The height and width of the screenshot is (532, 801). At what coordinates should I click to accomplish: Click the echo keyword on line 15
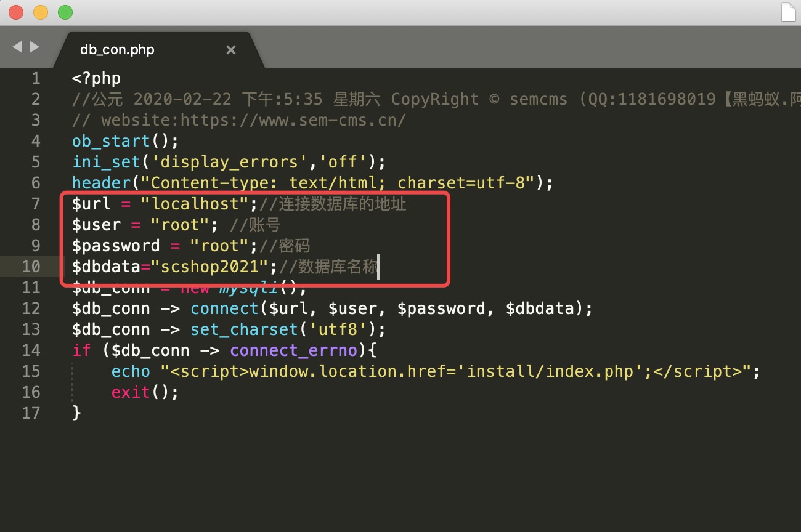[x=131, y=371]
